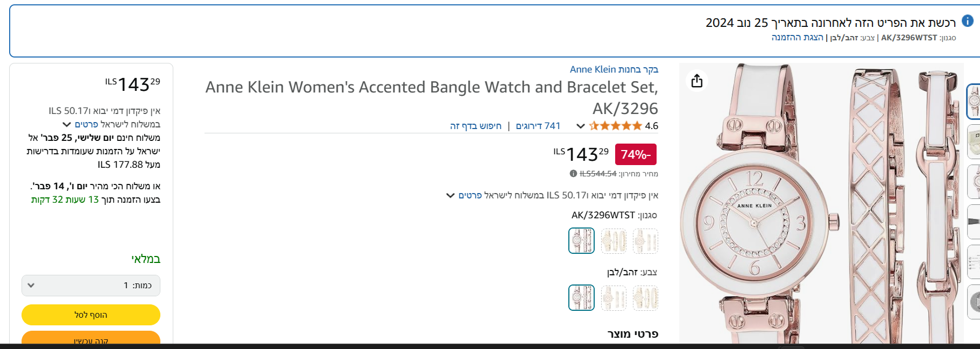Choose the rightmost color option swatch

tap(645, 298)
